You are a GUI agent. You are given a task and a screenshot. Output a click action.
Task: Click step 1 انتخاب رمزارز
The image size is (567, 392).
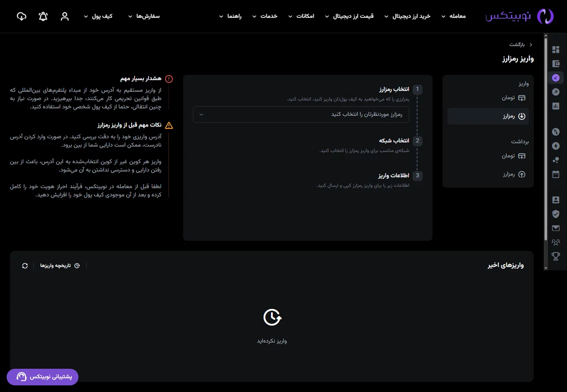pos(394,89)
